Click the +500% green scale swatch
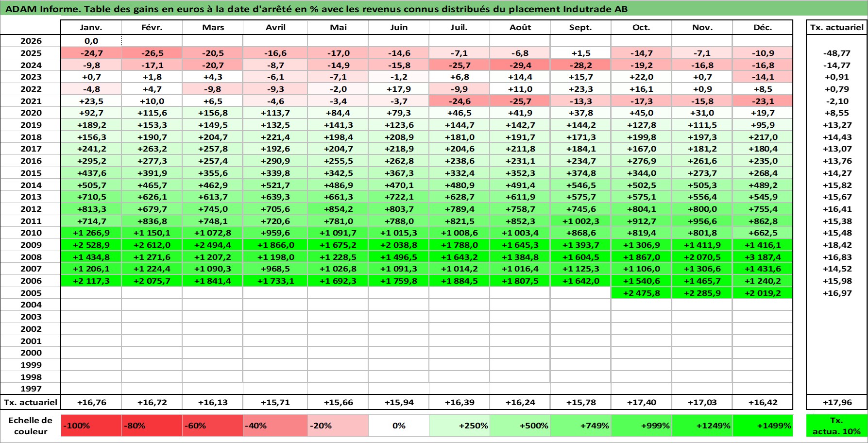Viewport: 868px width, 443px height. click(x=520, y=426)
